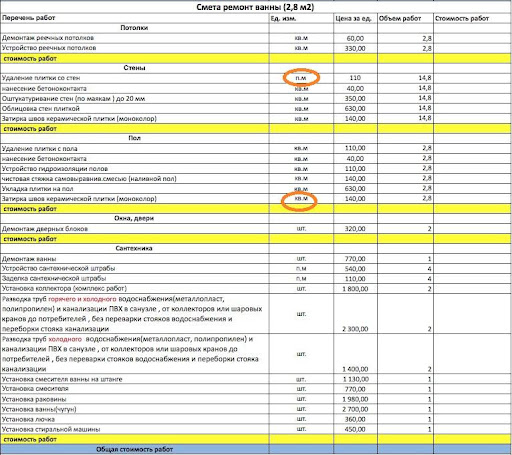Image resolution: width=512 pixels, height=455 pixels.
Task: Click the 'Установка стиральной машины' cell
Action: pos(135,429)
